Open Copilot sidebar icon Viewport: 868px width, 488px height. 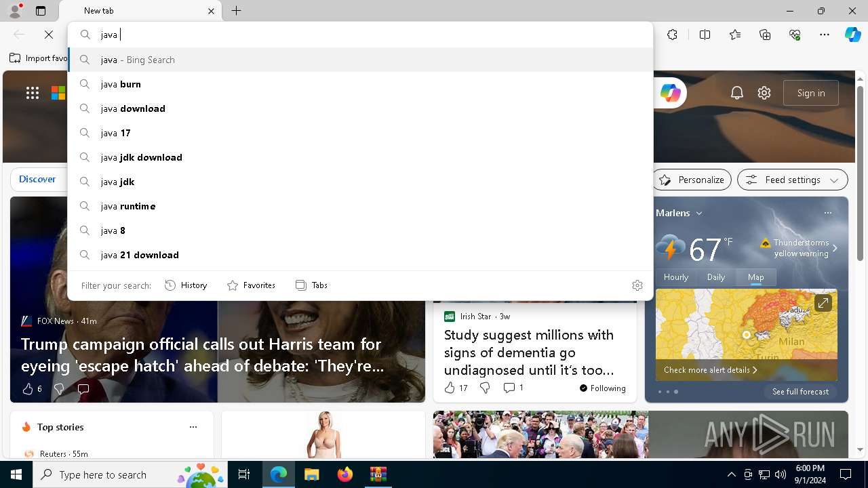coord(852,35)
